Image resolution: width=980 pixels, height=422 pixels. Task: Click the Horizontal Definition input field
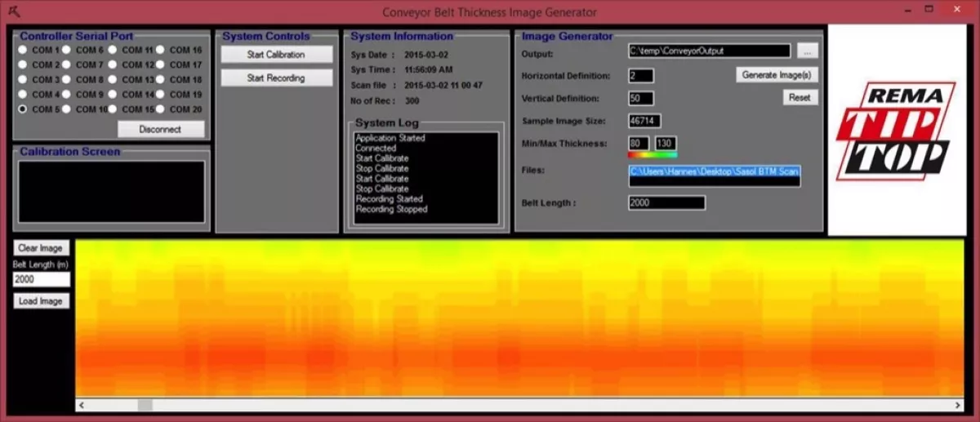[641, 76]
